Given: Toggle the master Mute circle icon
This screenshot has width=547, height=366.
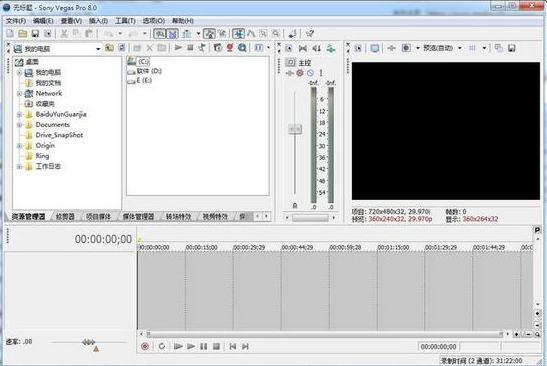Looking at the screenshot, I should click(310, 73).
